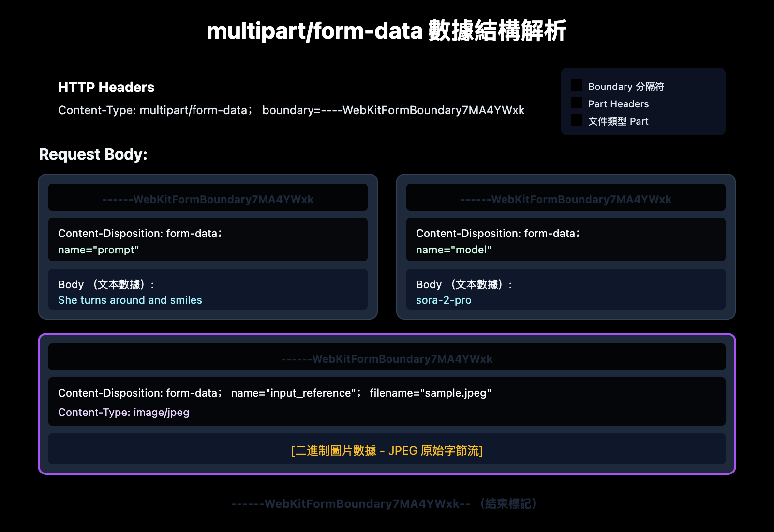
Task: Click the Boundary 分隔符 legend square
Action: 576,85
